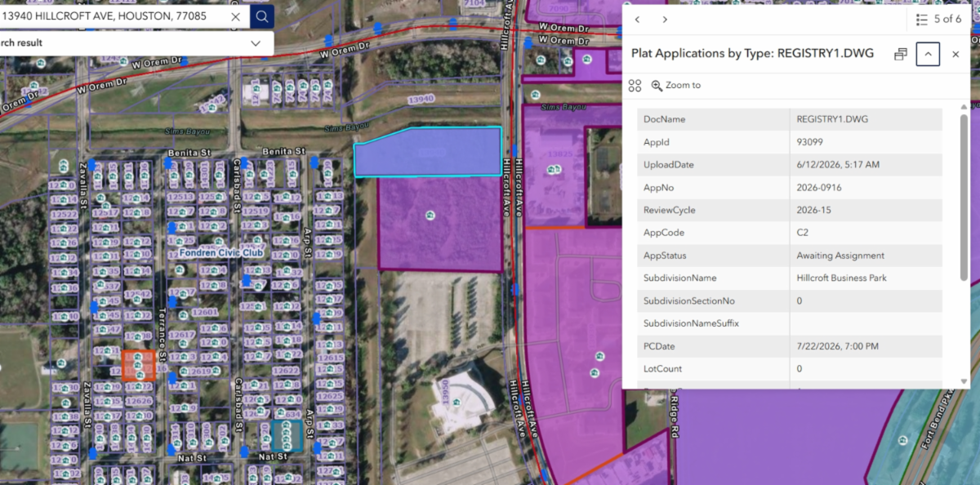Go to next popup feature

665,20
